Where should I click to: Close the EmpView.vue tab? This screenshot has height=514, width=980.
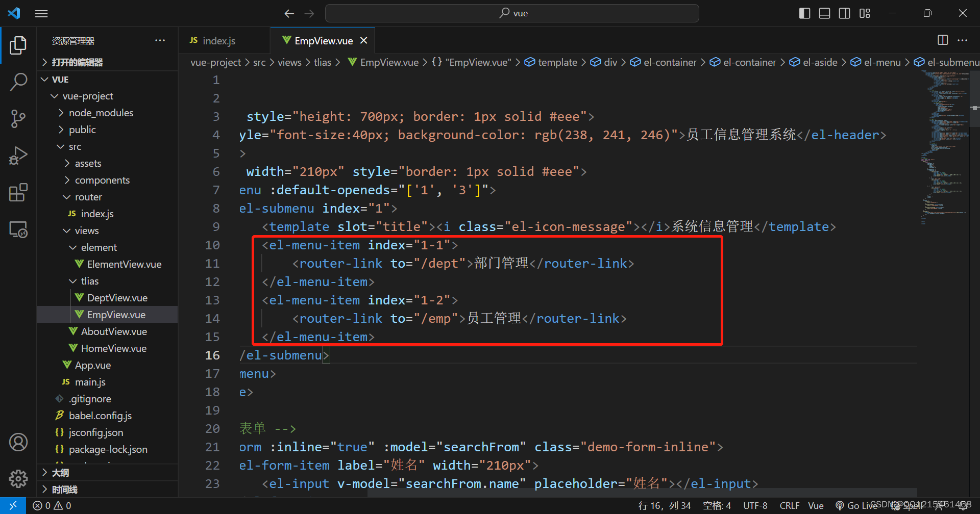[x=364, y=40]
